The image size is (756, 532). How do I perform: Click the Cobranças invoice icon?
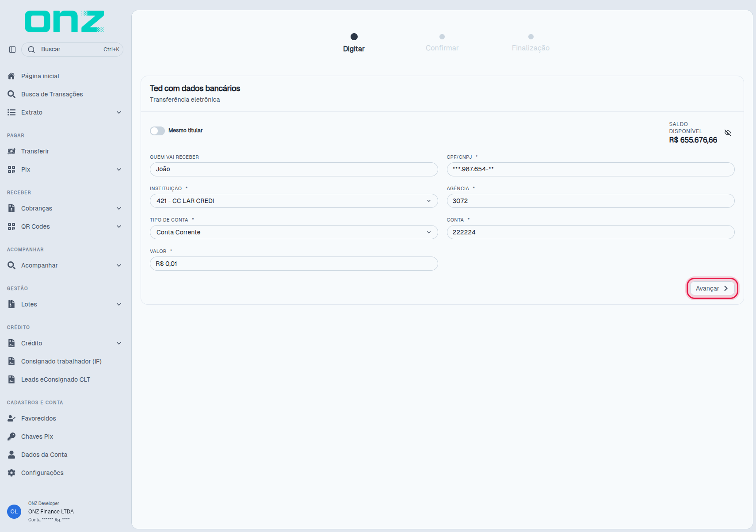click(11, 208)
